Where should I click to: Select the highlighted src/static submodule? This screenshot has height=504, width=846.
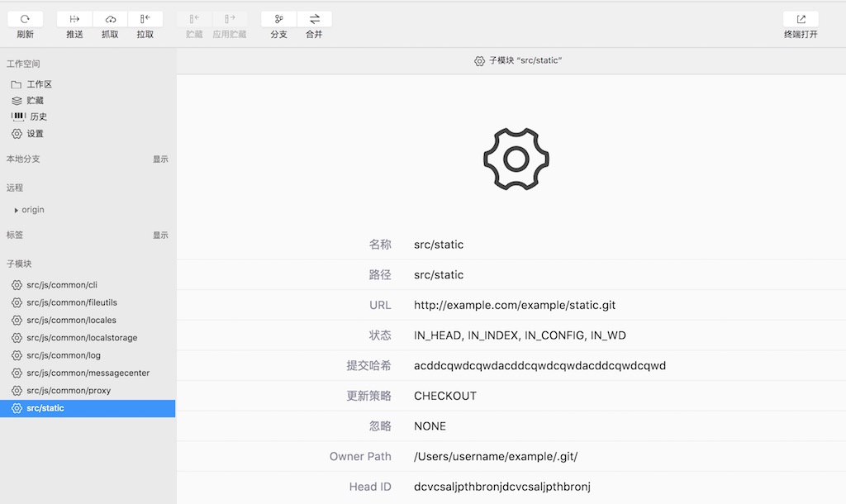[x=88, y=408]
